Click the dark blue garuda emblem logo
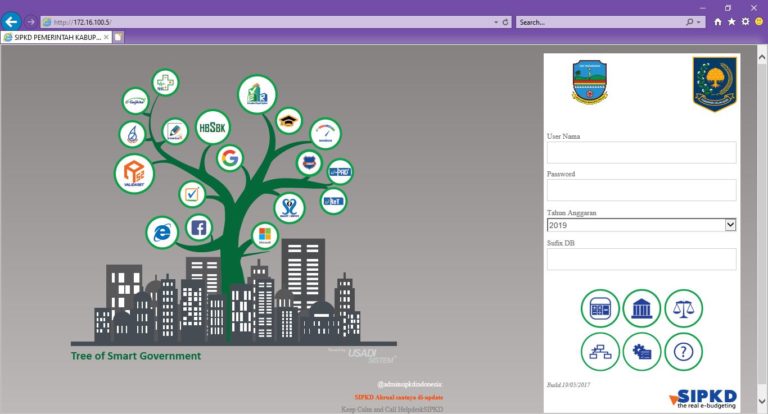The height and width of the screenshot is (414, 768). coord(715,84)
